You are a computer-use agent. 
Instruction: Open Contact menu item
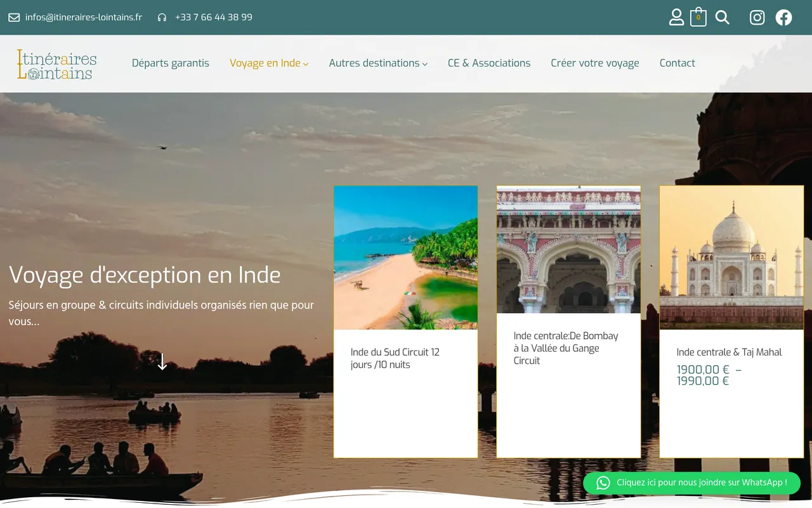(678, 63)
